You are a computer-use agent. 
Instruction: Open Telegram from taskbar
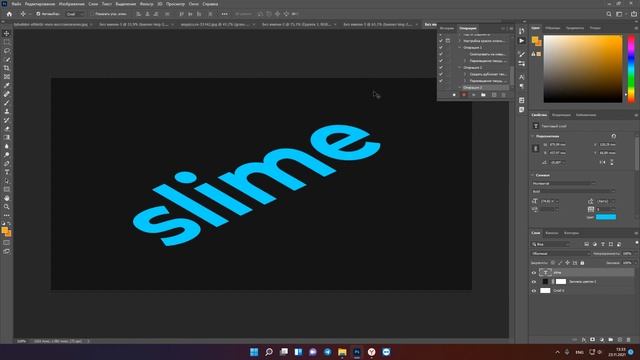[x=327, y=352]
